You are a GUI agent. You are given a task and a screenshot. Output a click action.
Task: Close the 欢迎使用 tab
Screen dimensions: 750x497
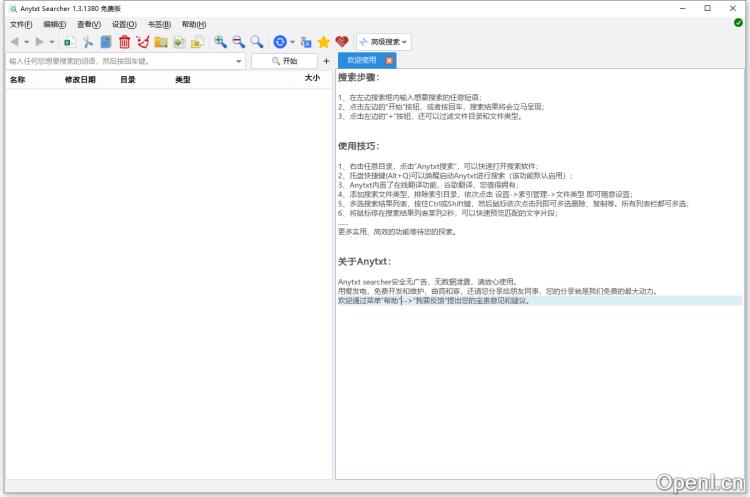click(389, 60)
